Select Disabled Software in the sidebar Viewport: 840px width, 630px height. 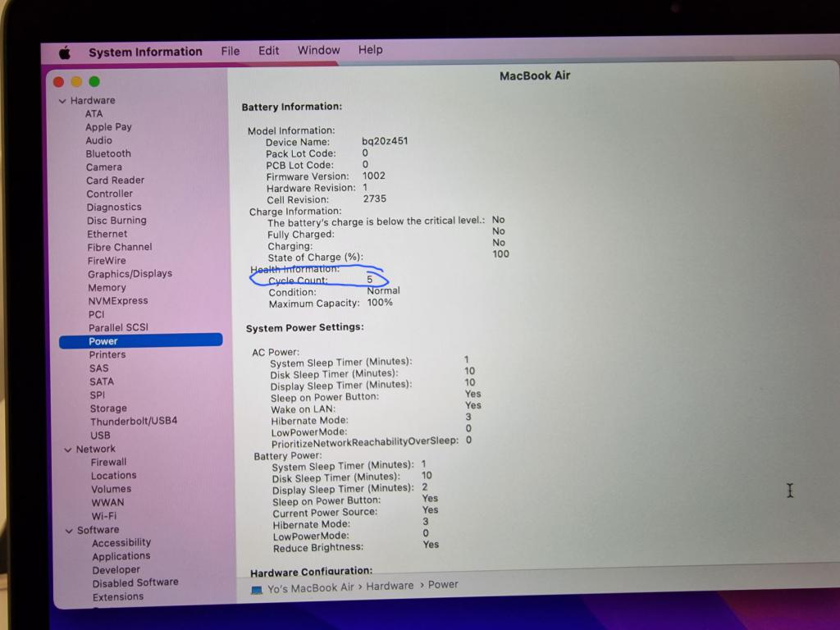click(x=135, y=583)
